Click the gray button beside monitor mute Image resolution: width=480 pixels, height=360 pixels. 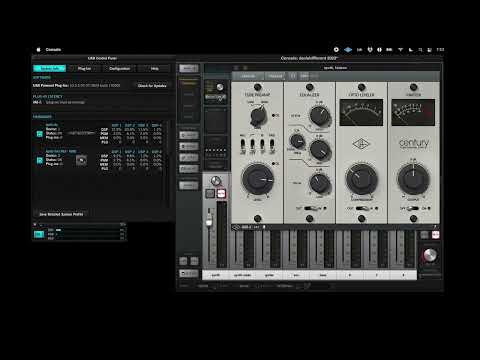point(424,235)
